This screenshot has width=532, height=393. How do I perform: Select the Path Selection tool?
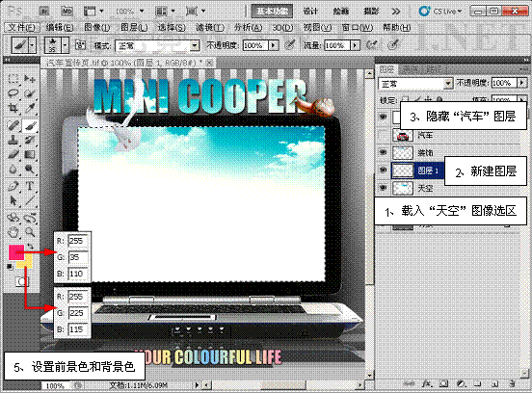pyautogui.click(x=13, y=200)
